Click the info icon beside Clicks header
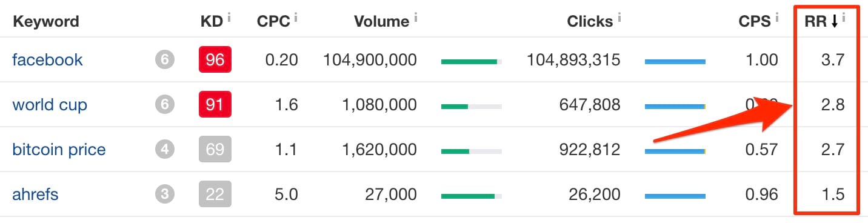This screenshot has width=868, height=223. tap(619, 17)
